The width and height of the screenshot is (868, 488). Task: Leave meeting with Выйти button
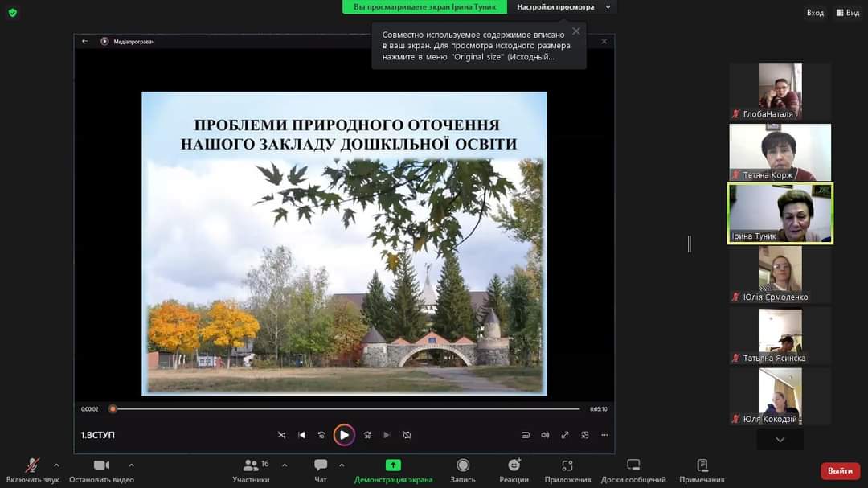[840, 471]
